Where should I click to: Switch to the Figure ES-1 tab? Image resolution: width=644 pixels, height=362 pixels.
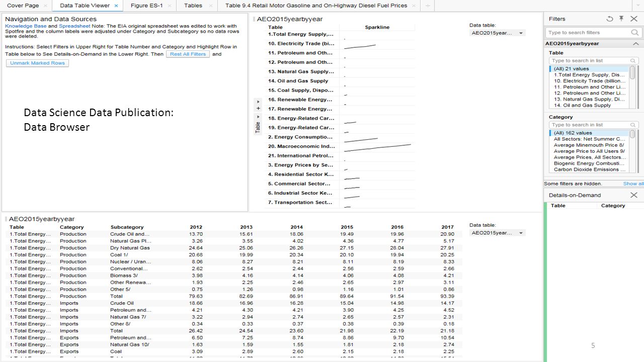[x=146, y=6]
